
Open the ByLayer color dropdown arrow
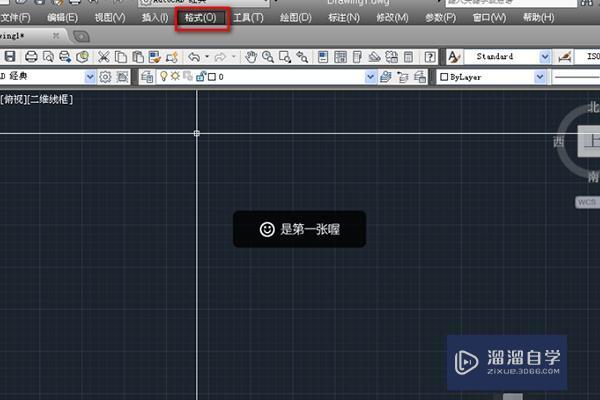click(x=540, y=77)
